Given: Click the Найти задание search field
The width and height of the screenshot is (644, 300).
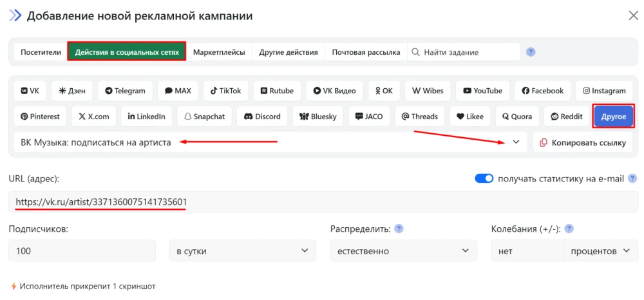Looking at the screenshot, I should tap(464, 52).
